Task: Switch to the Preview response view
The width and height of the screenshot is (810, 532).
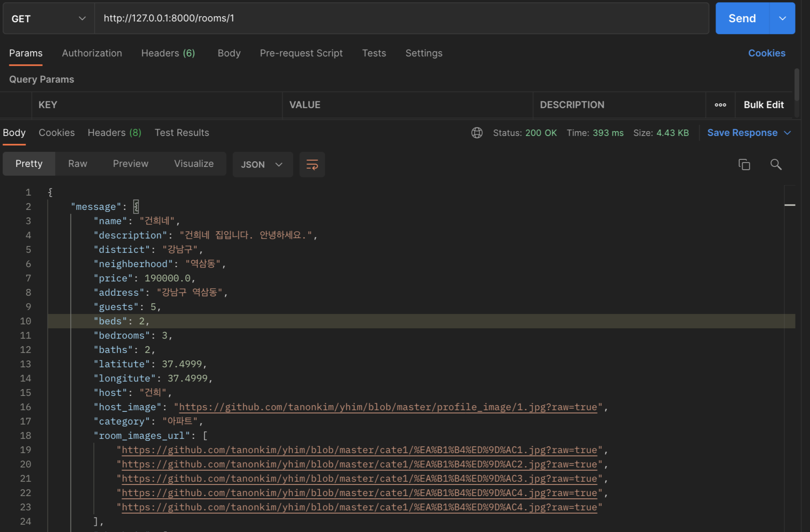Action: 131,163
